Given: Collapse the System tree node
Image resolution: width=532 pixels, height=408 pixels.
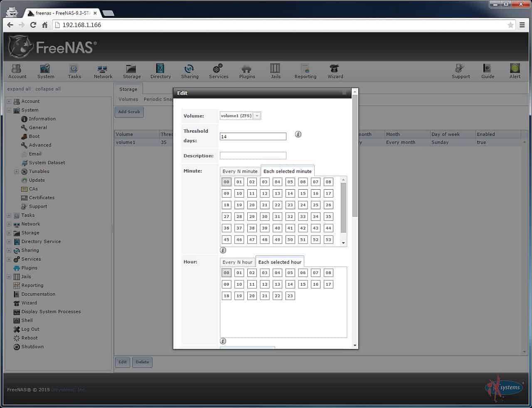Looking at the screenshot, I should click(x=9, y=110).
